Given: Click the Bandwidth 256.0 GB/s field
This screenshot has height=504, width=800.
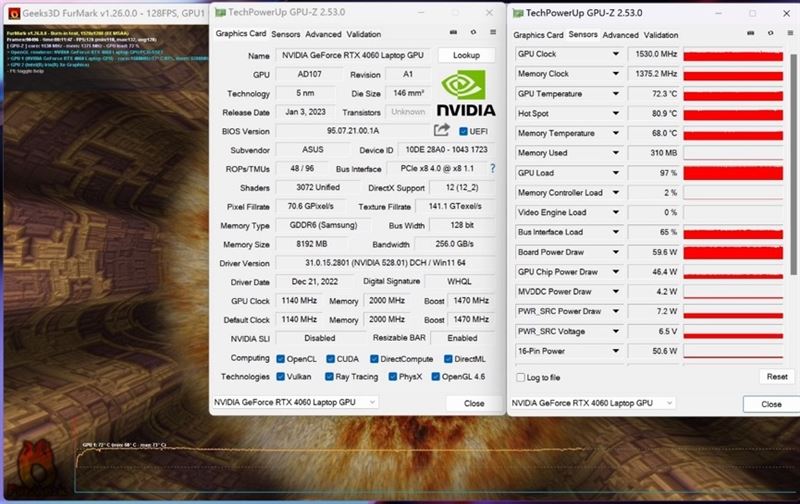Looking at the screenshot, I should point(455,244).
